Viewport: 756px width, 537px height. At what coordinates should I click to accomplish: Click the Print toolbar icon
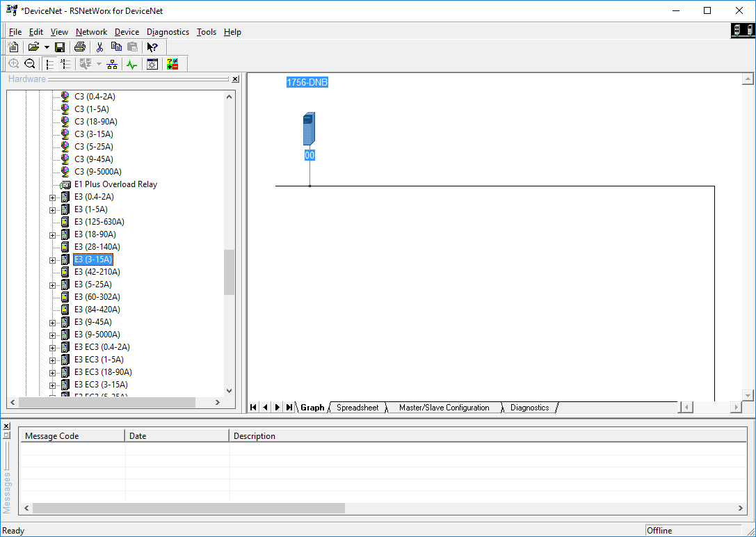click(80, 47)
